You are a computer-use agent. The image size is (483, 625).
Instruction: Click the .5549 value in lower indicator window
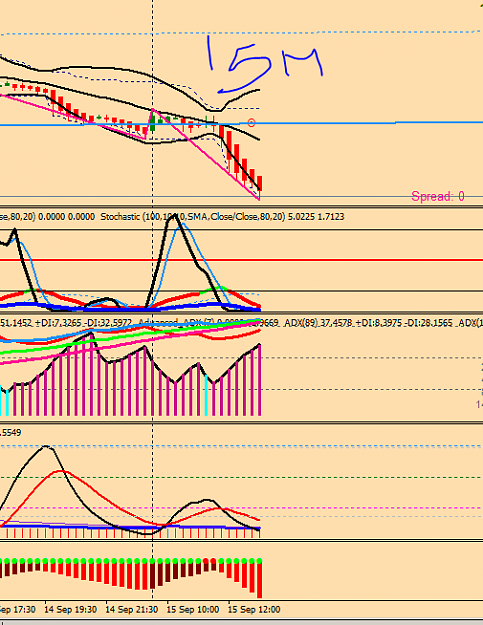click(11, 432)
